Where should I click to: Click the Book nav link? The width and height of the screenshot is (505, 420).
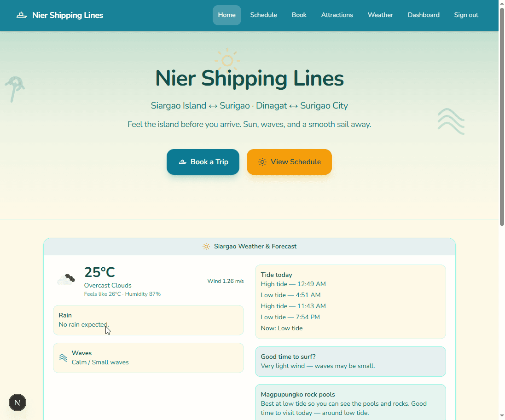click(299, 15)
